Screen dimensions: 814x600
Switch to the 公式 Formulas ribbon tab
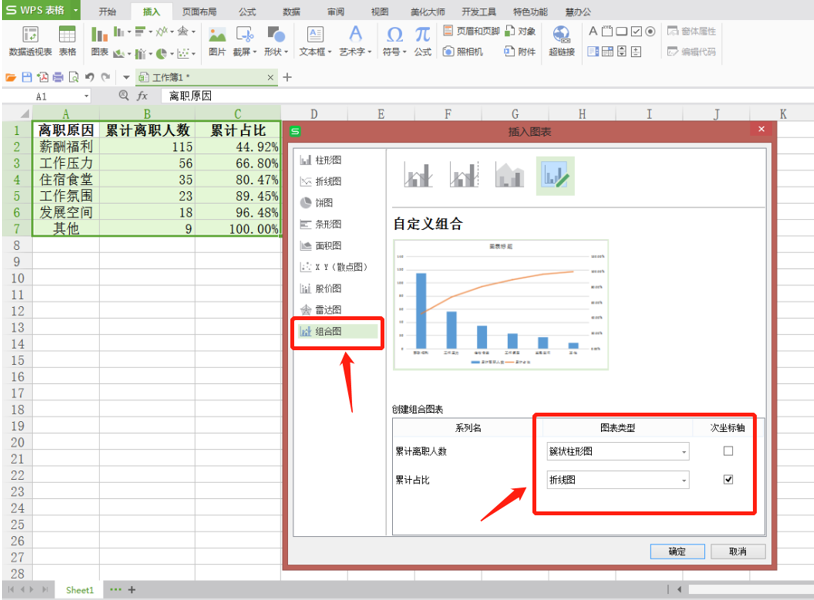247,11
